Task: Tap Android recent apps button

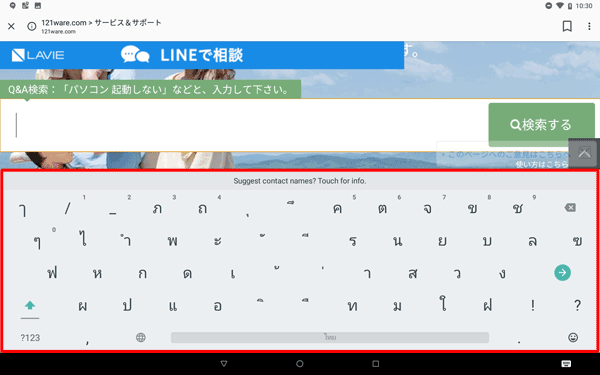Action: 375,364
